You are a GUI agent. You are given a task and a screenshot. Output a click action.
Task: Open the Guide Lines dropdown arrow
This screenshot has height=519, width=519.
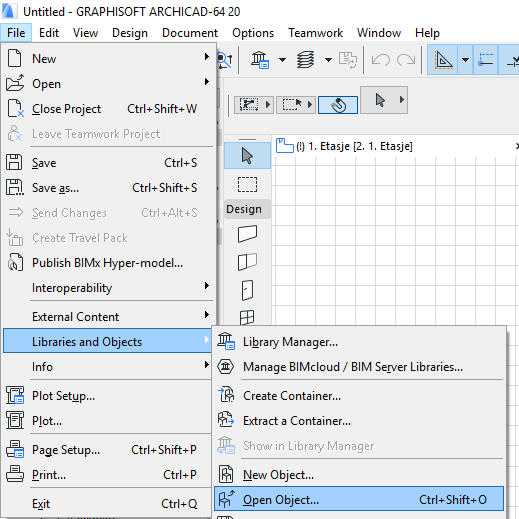(465, 60)
